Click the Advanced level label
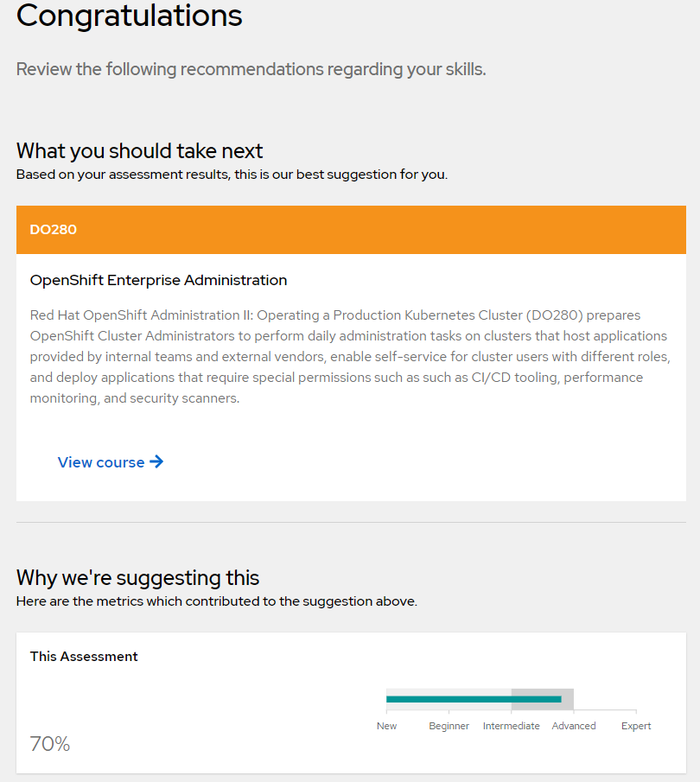Image resolution: width=700 pixels, height=782 pixels. coord(574,726)
